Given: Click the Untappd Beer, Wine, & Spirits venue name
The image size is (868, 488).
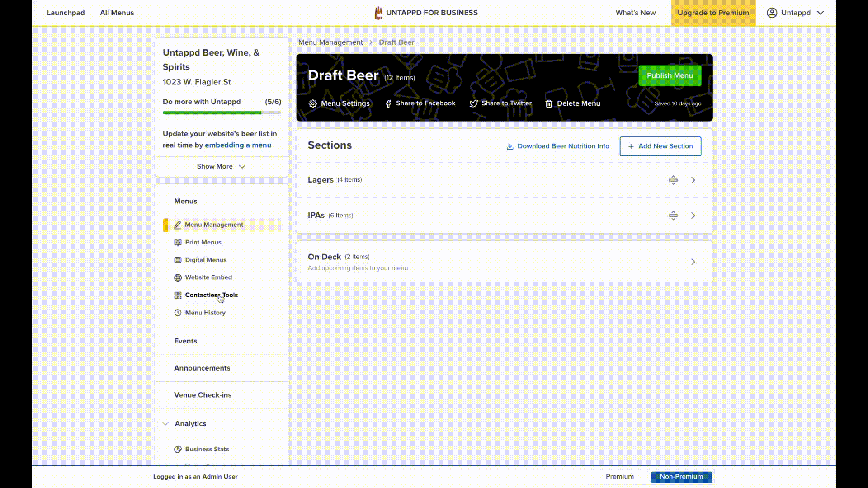Looking at the screenshot, I should [211, 60].
